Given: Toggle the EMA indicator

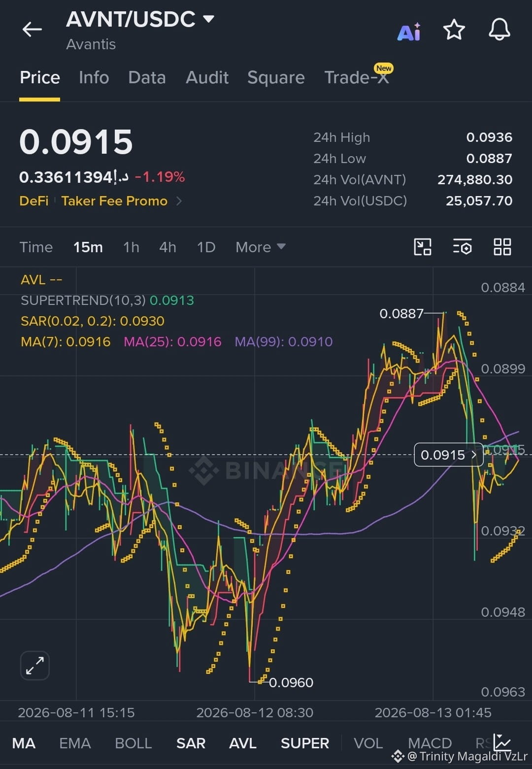Looking at the screenshot, I should (75, 743).
